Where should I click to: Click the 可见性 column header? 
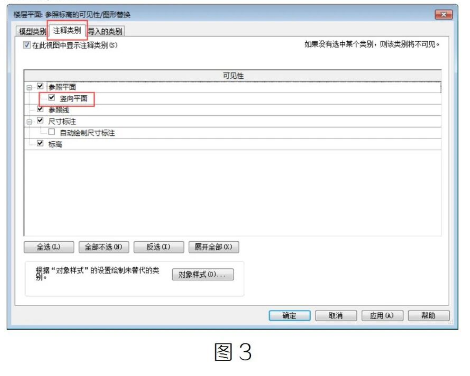tap(233, 76)
